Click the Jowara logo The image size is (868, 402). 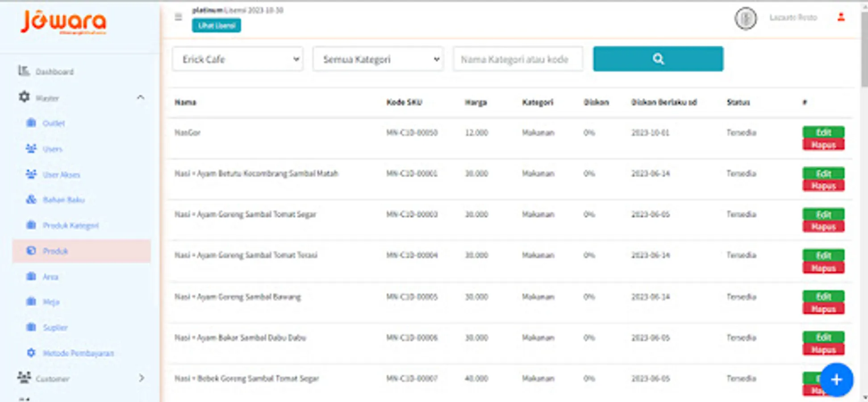pyautogui.click(x=63, y=22)
